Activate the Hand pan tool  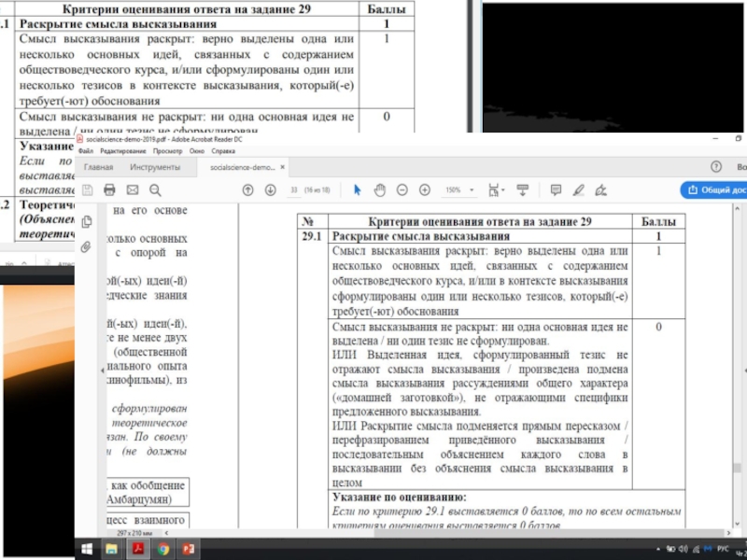point(380,189)
